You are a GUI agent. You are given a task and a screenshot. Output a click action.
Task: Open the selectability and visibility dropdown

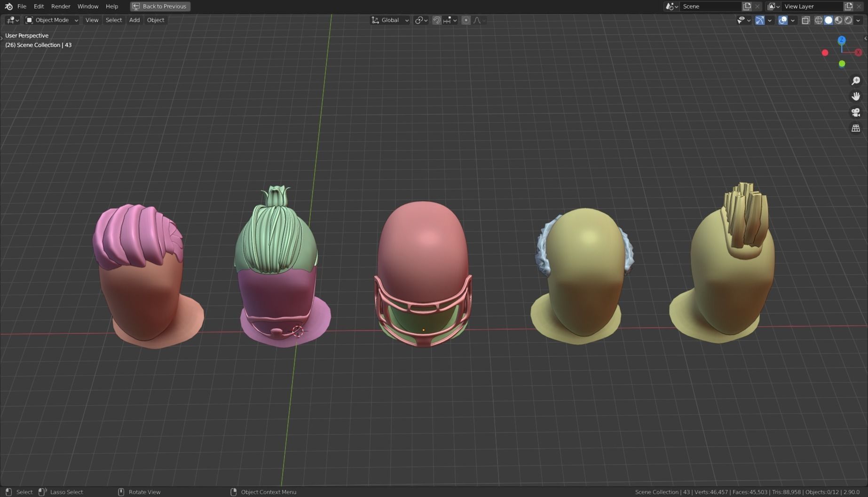[x=744, y=20]
